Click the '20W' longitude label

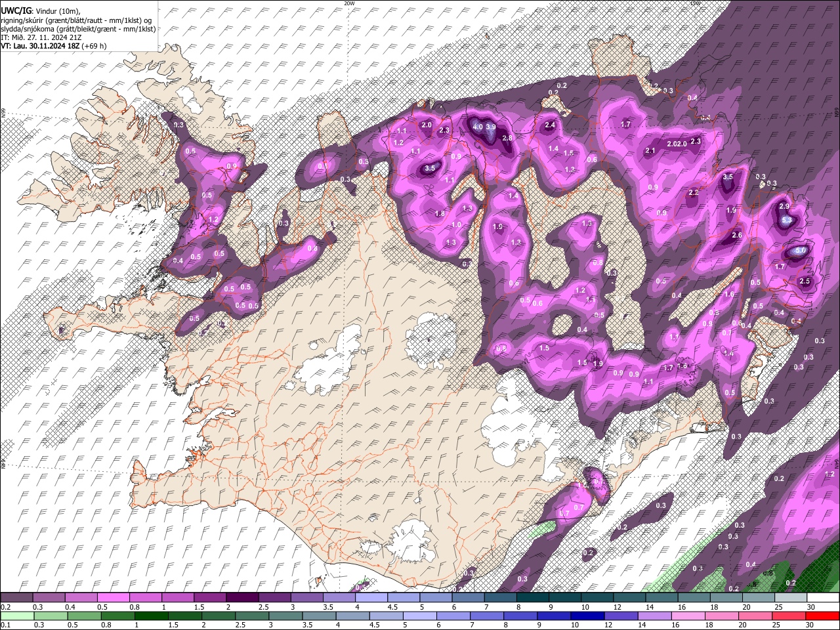tap(348, 3)
